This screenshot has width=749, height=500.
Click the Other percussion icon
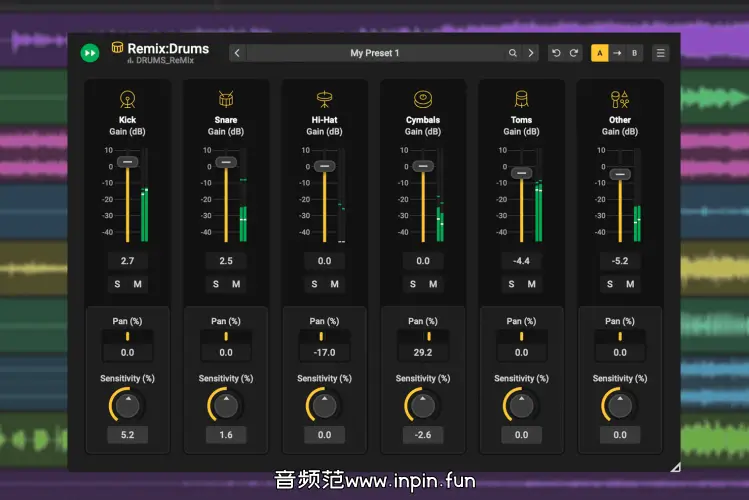(x=620, y=99)
